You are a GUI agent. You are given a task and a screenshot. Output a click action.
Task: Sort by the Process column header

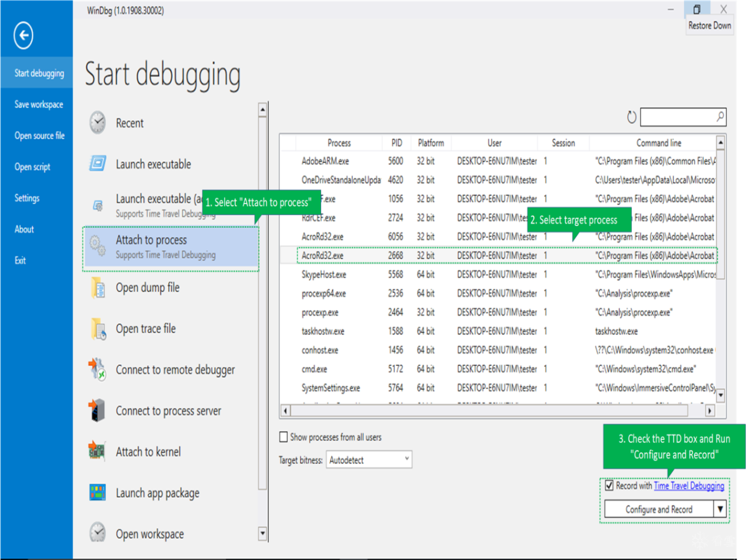[x=339, y=143]
